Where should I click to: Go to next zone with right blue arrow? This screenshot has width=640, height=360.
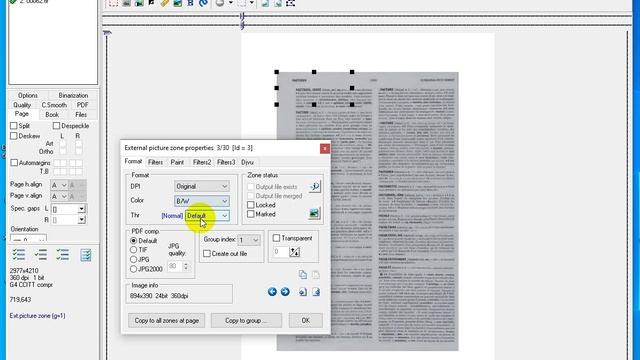tap(285, 292)
